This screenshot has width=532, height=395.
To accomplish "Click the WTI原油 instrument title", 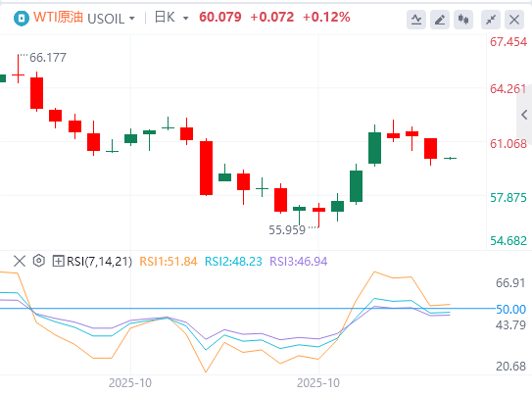I will 59,17.
